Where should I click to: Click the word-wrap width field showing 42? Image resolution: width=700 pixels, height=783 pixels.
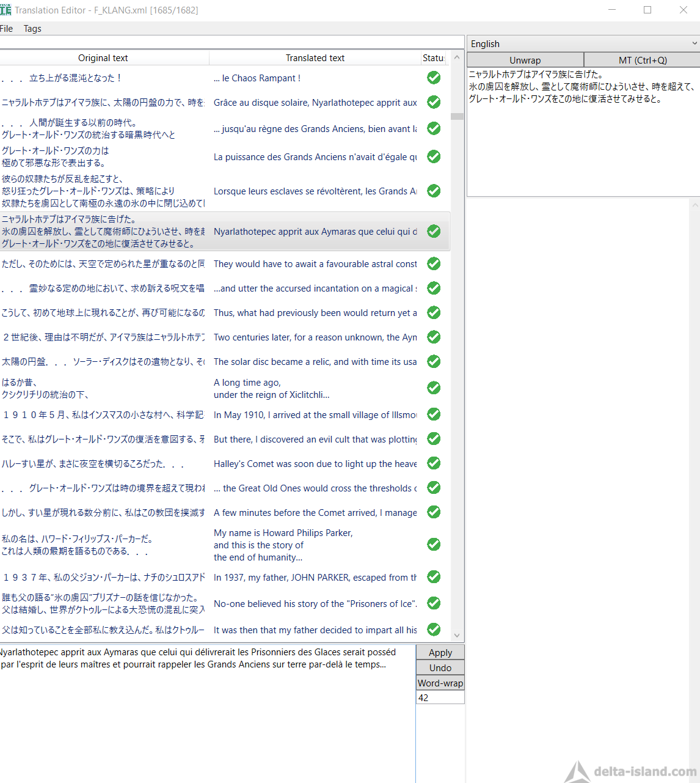pyautogui.click(x=440, y=697)
